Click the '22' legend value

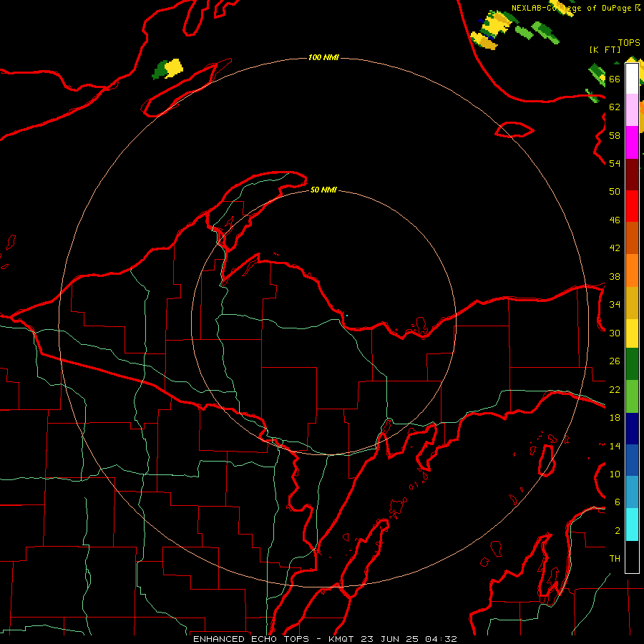[615, 390]
